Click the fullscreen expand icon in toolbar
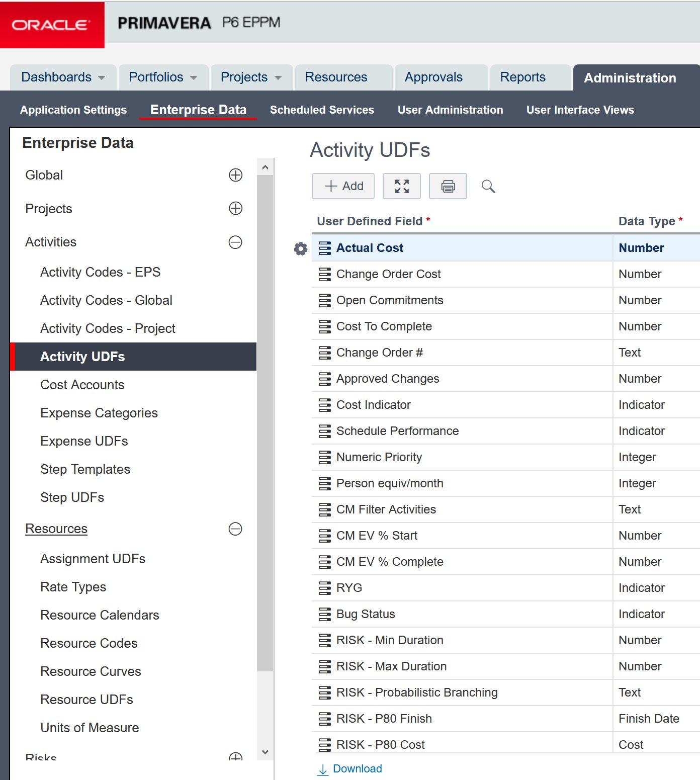Viewport: 700px width, 780px height. click(x=401, y=186)
